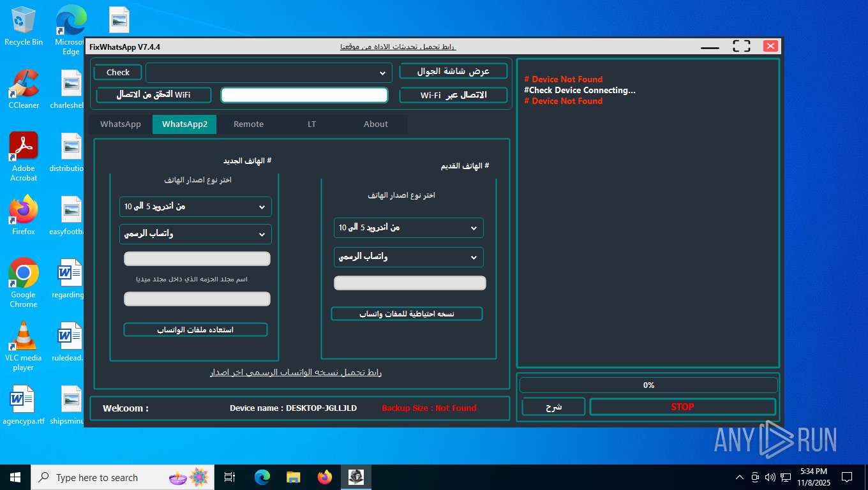Open the tool updates download link in title bar

point(398,47)
